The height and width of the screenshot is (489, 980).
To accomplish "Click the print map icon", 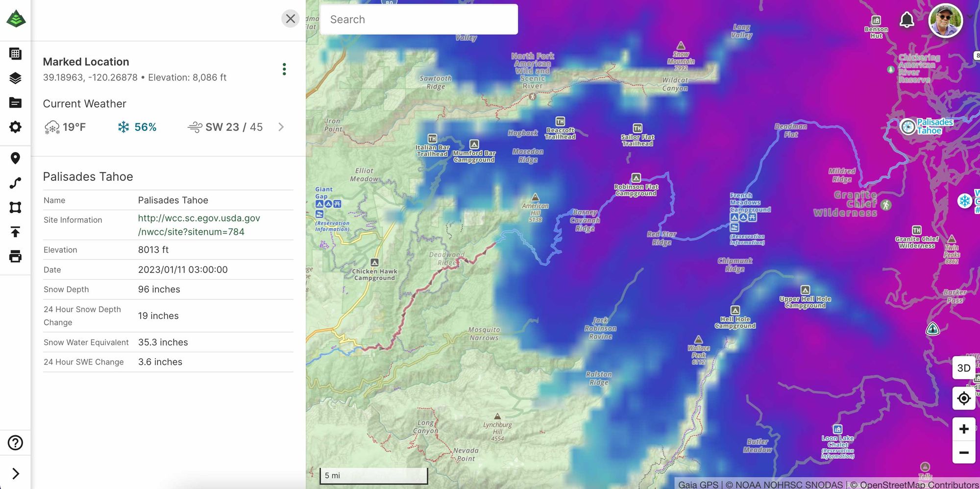I will pos(16,256).
